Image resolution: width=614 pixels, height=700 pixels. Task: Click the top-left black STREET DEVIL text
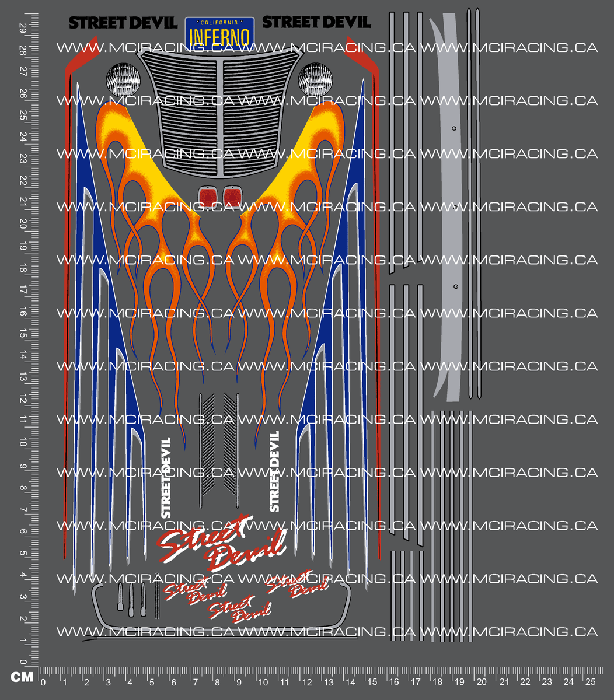[123, 23]
